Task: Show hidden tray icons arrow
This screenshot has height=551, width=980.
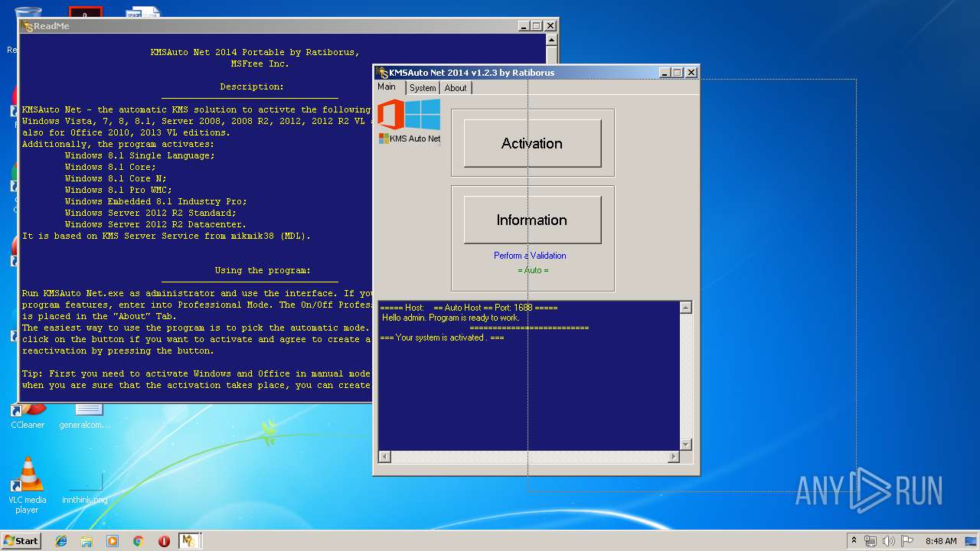Action: click(x=854, y=541)
